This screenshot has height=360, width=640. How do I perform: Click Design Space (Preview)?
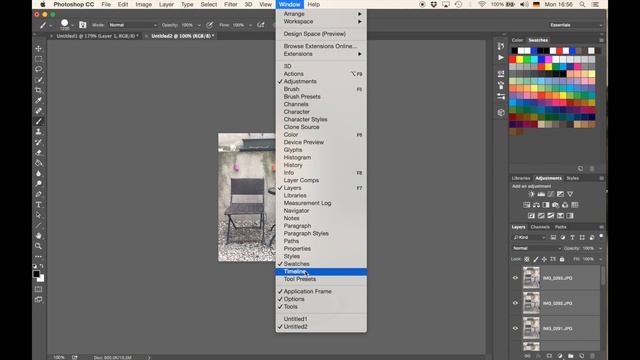click(321, 34)
